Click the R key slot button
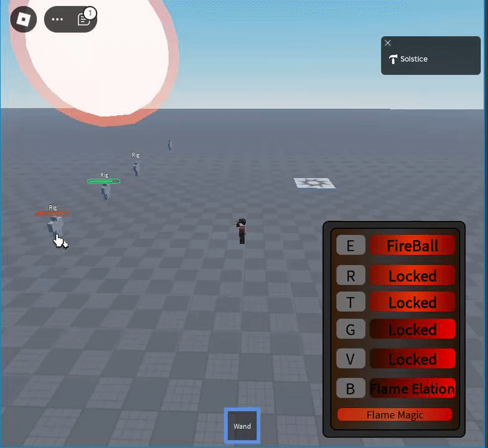This screenshot has width=488, height=448. pos(350,275)
